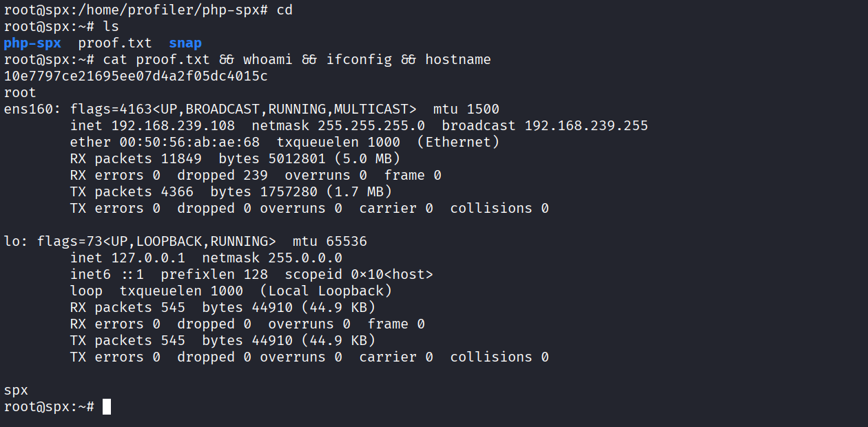Click the blue php-spx directory in ls output
This screenshot has width=868, height=427.
click(32, 43)
